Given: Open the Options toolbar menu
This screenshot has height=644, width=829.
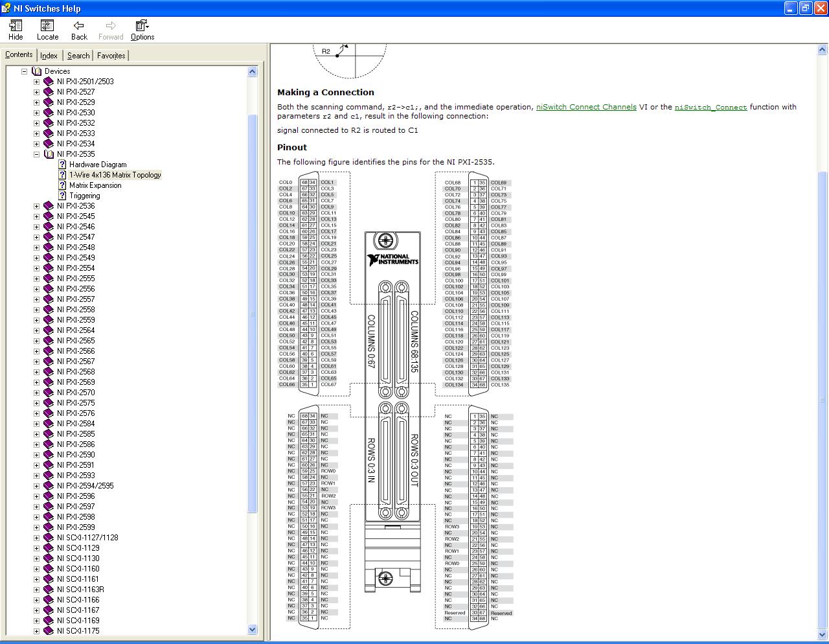Looking at the screenshot, I should pyautogui.click(x=142, y=26).
